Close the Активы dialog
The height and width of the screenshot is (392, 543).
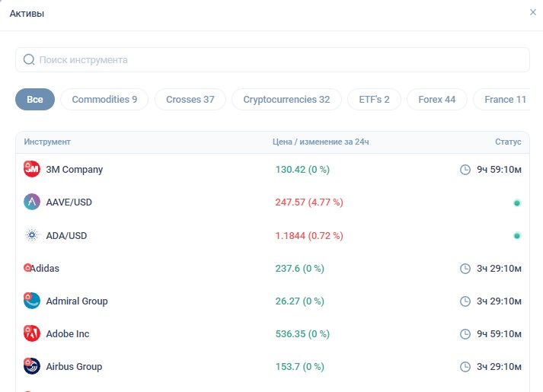(533, 12)
